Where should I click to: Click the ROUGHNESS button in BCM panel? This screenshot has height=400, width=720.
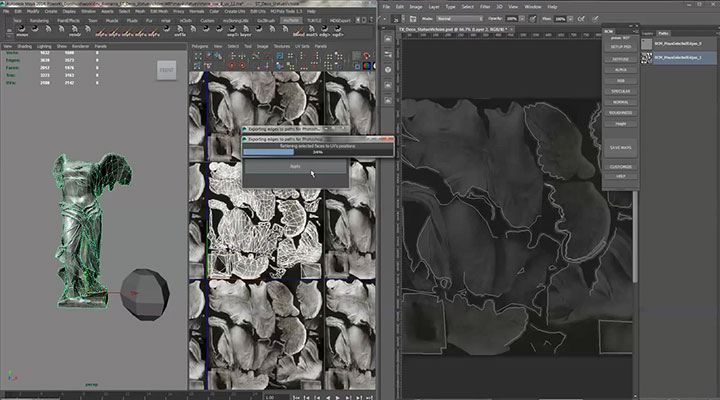[x=620, y=113]
